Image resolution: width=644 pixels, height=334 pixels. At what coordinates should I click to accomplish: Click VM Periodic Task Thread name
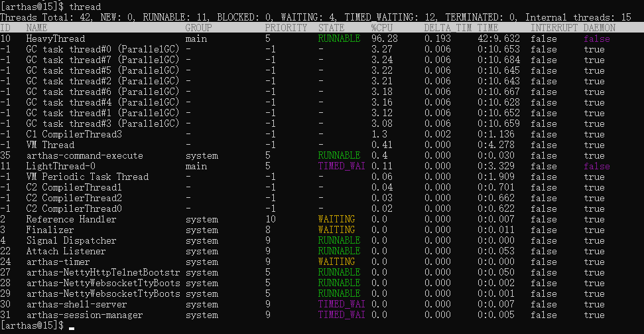pyautogui.click(x=87, y=177)
